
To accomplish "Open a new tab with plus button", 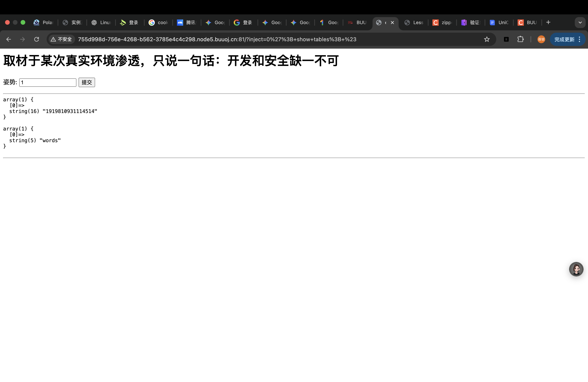I will pos(548,23).
